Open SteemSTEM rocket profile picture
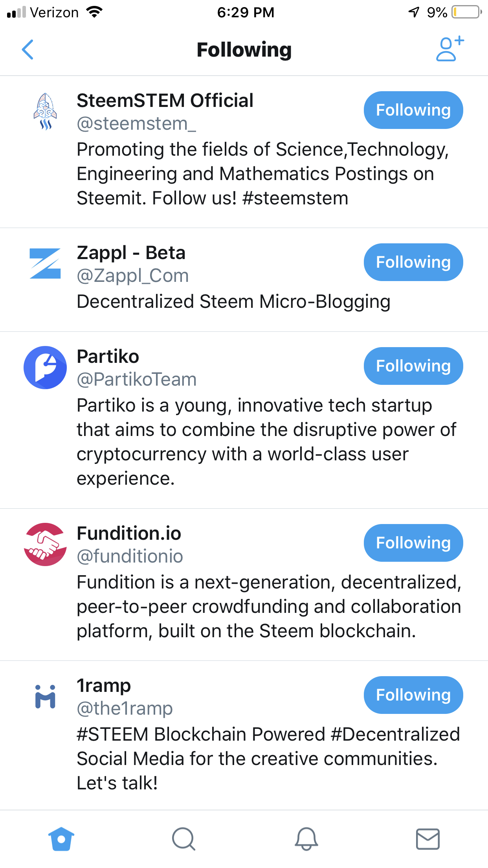 [45, 112]
